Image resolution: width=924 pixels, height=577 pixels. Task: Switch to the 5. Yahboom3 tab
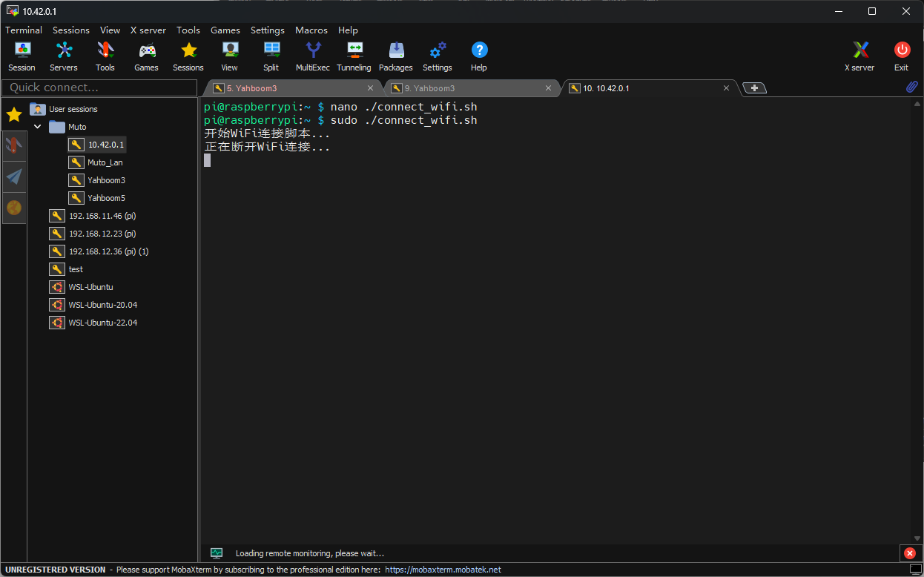coord(252,88)
